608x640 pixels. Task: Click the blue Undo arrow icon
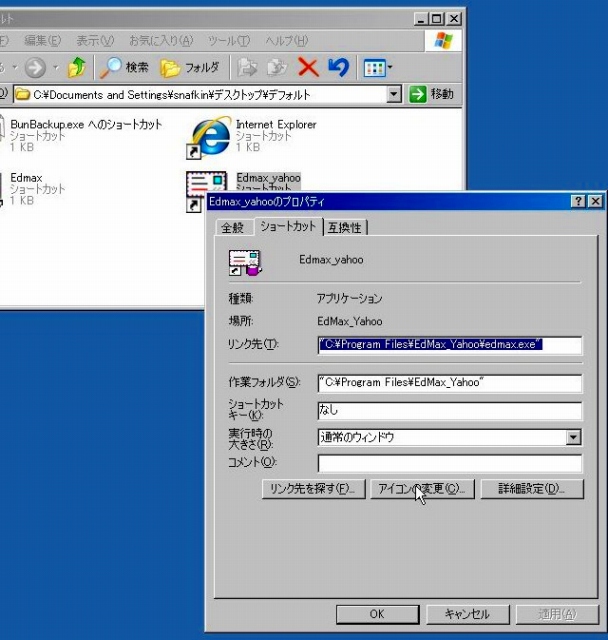(x=339, y=67)
